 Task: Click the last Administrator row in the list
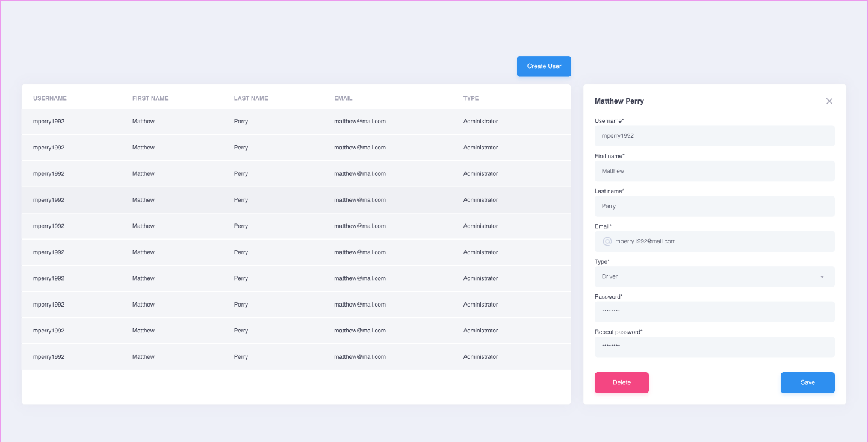pyautogui.click(x=296, y=356)
